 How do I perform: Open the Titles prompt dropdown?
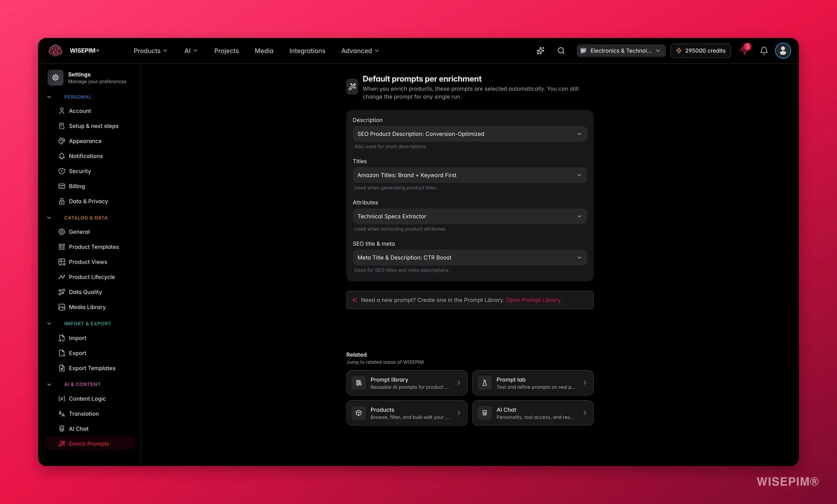[x=470, y=175]
